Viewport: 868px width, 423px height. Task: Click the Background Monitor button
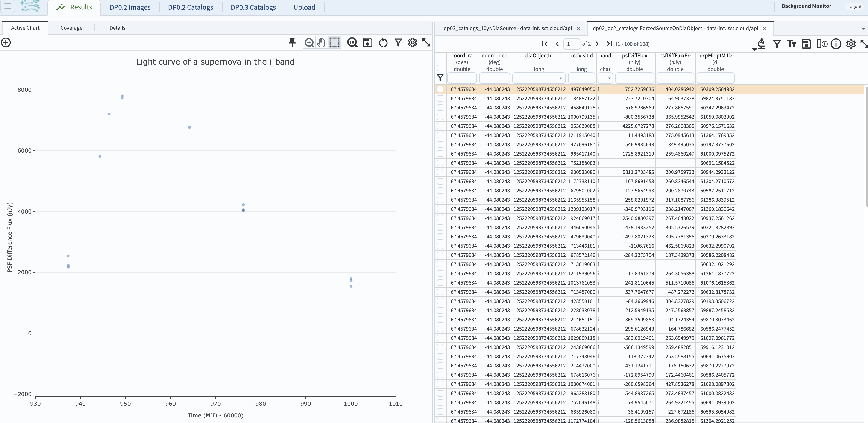click(x=806, y=6)
